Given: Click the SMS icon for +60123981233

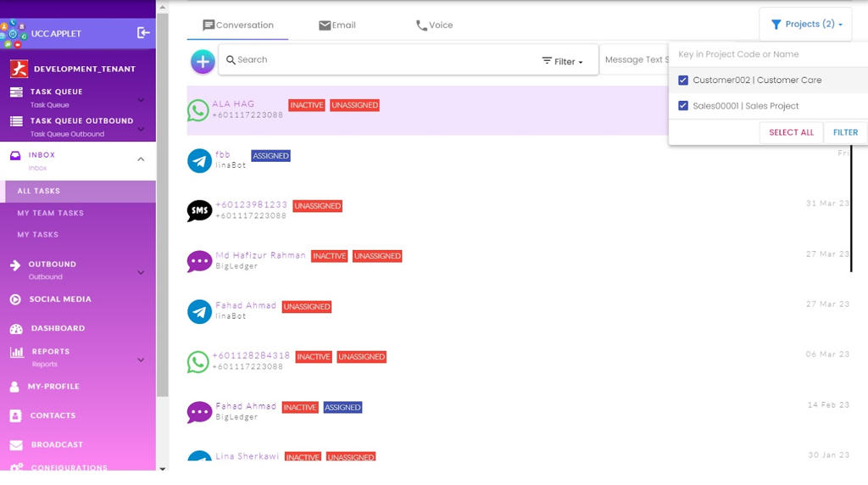Looking at the screenshot, I should [199, 210].
